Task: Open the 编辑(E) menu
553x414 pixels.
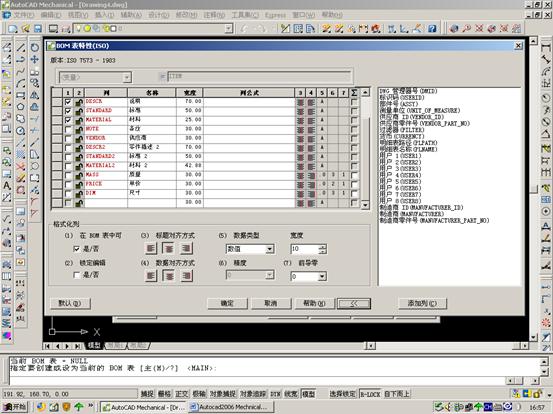Action: 51,15
